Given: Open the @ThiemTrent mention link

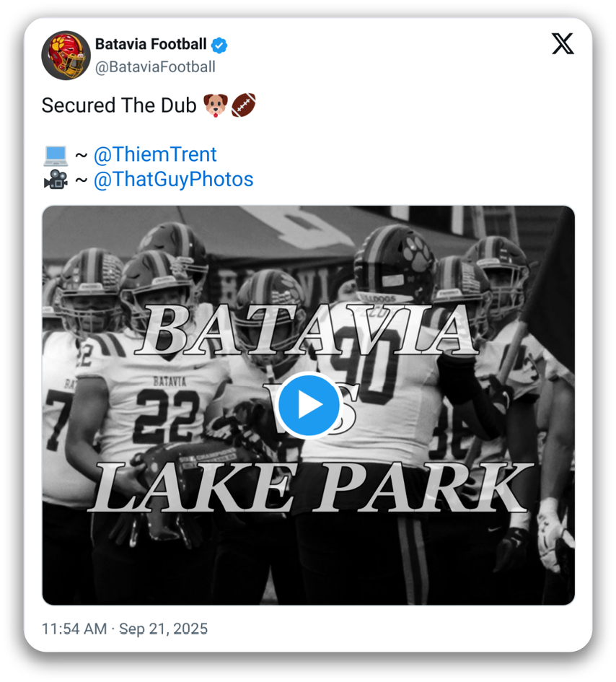Looking at the screenshot, I should (155, 154).
